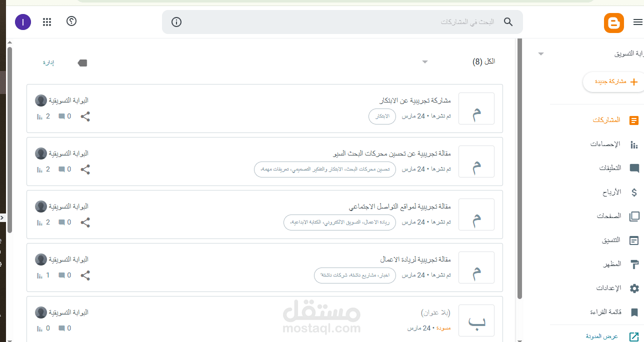
Task: Share the SEO post
Action: tap(85, 169)
